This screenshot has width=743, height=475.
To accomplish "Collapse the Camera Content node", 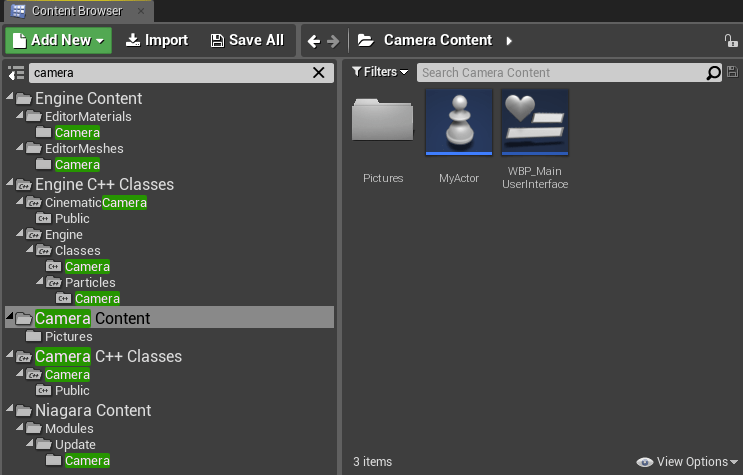I will (9, 316).
